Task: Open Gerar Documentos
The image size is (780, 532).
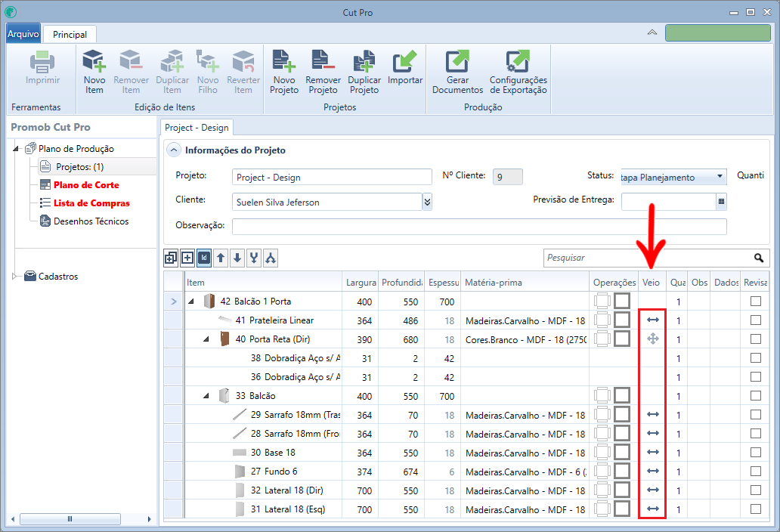Action: [x=457, y=72]
